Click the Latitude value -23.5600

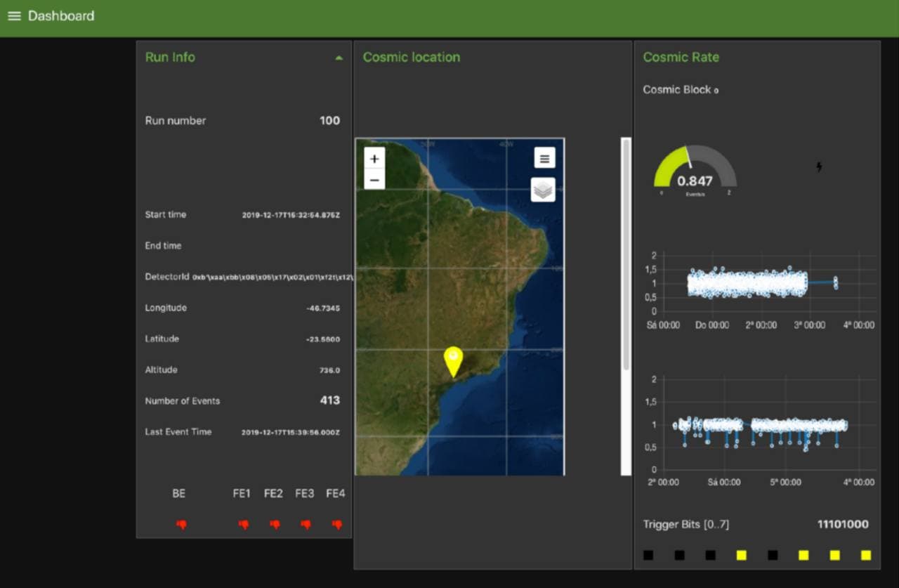tap(323, 339)
